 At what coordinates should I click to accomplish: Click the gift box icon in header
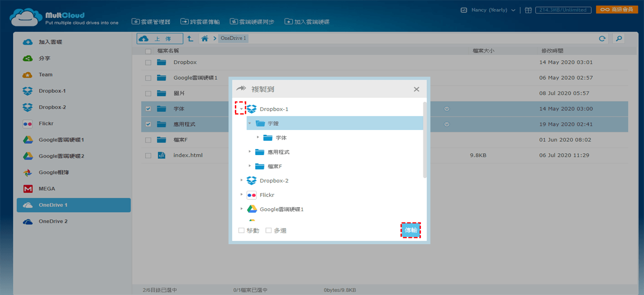pyautogui.click(x=528, y=10)
